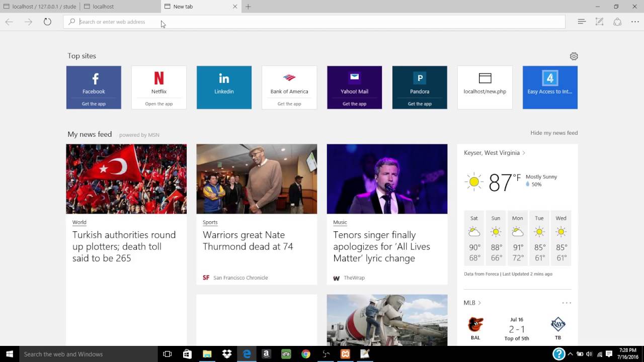Open Dropbox from the taskbar

click(226, 354)
